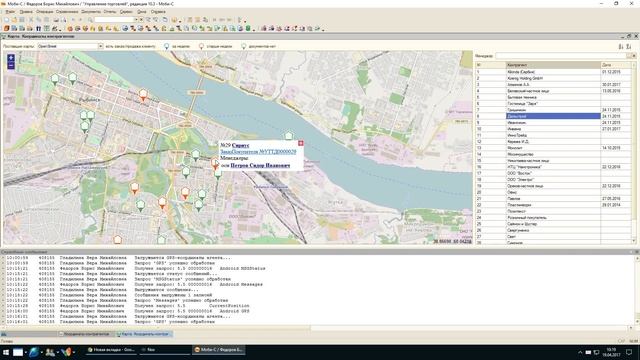Select the highlighted contractor row number 8
The width and height of the screenshot is (640, 360).
pos(553,116)
